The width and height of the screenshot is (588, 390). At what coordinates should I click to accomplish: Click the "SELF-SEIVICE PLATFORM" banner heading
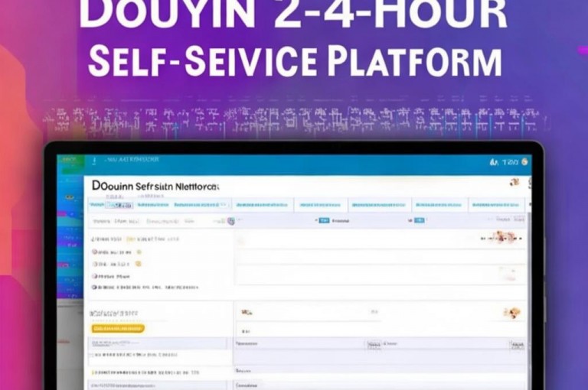click(295, 61)
